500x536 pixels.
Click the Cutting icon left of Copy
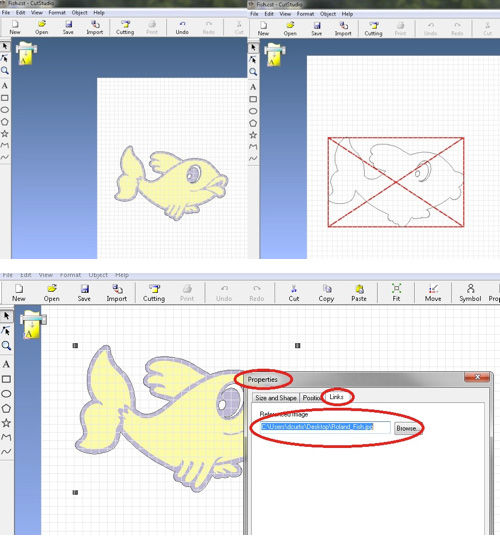[x=154, y=293]
